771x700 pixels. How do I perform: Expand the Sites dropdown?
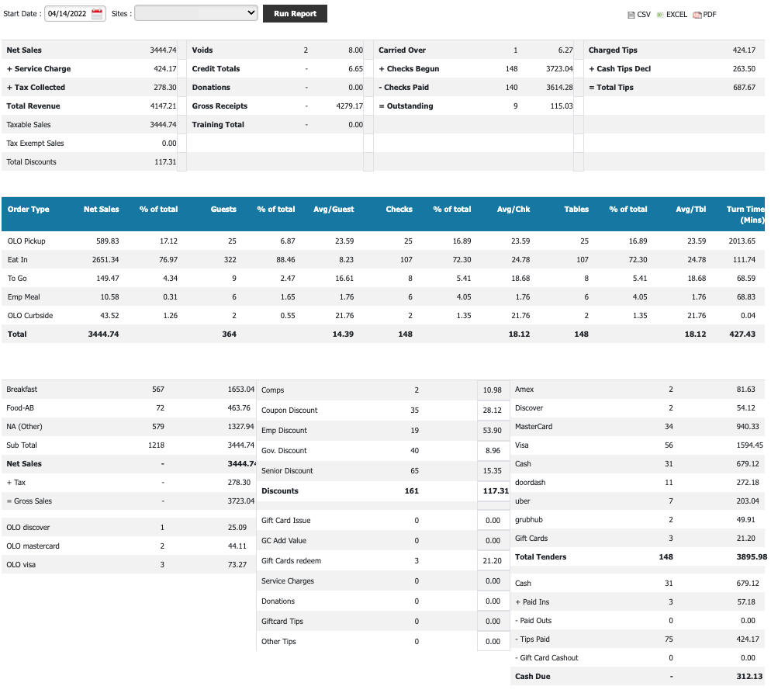coord(196,13)
